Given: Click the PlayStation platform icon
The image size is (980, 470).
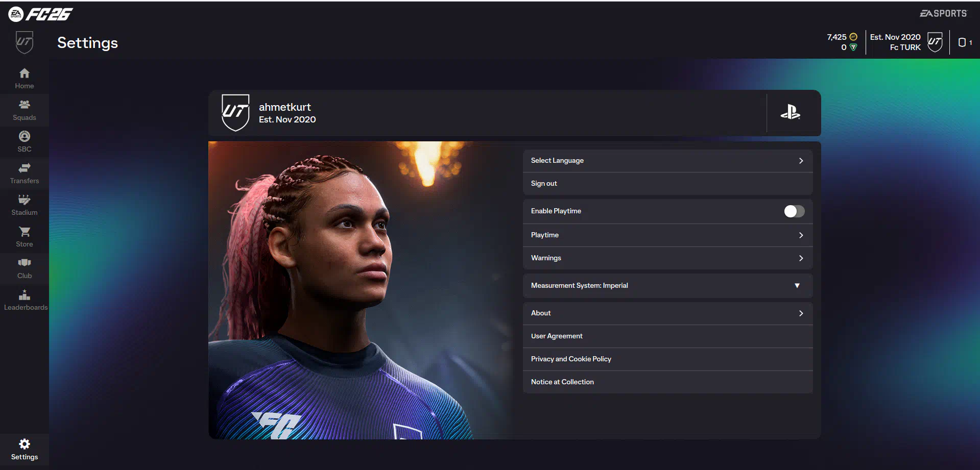Looking at the screenshot, I should tap(791, 112).
